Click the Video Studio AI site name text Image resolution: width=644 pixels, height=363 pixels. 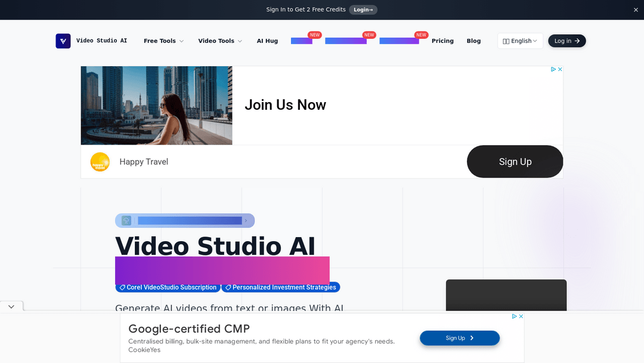pos(101,41)
